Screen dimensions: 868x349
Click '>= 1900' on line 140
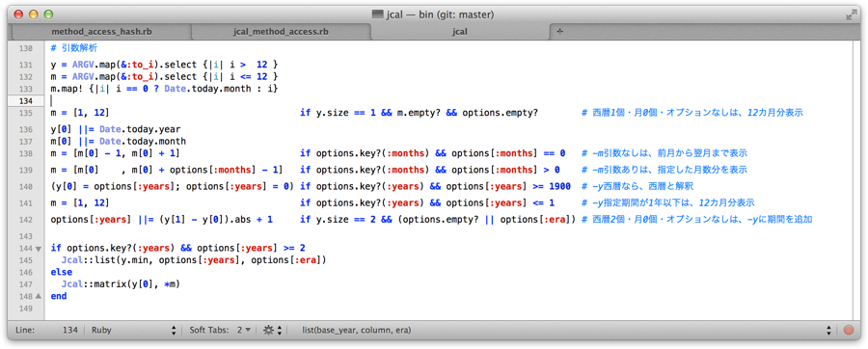pos(552,186)
